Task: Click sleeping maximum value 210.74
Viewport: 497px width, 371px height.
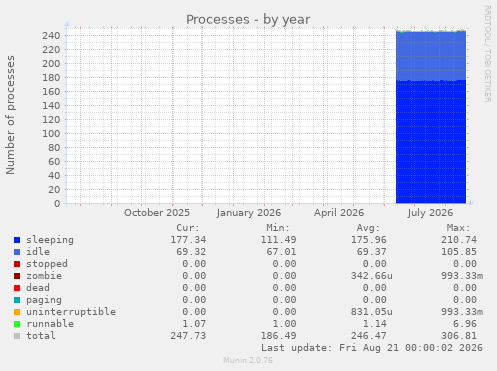Action: click(459, 240)
